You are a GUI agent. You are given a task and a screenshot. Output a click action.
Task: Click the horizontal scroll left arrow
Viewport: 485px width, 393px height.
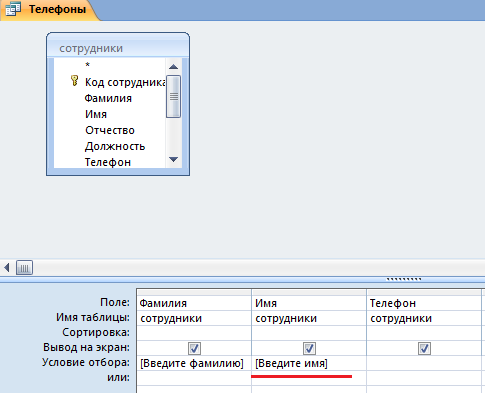(6, 267)
